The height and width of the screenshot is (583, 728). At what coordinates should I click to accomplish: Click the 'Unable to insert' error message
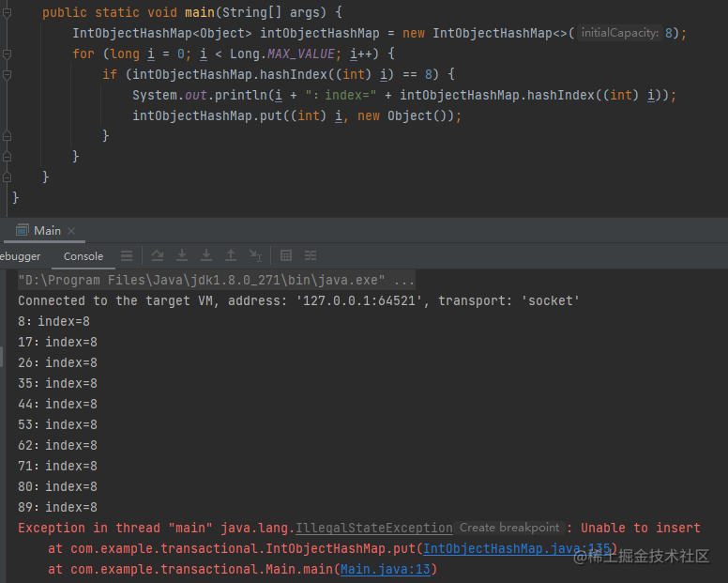(x=641, y=529)
